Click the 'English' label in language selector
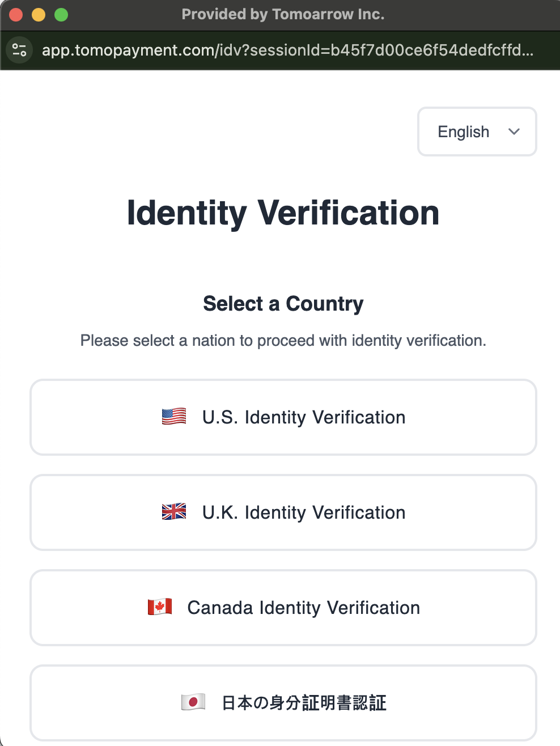The height and width of the screenshot is (746, 560). pyautogui.click(x=463, y=132)
